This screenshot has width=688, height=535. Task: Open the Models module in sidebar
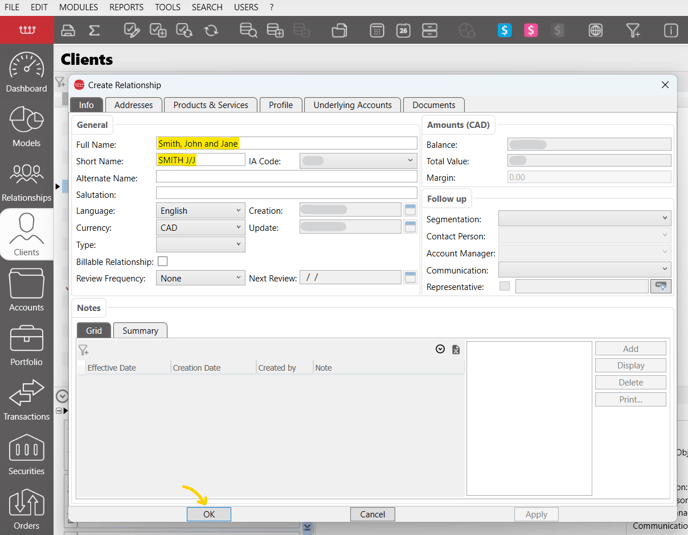[x=26, y=125]
